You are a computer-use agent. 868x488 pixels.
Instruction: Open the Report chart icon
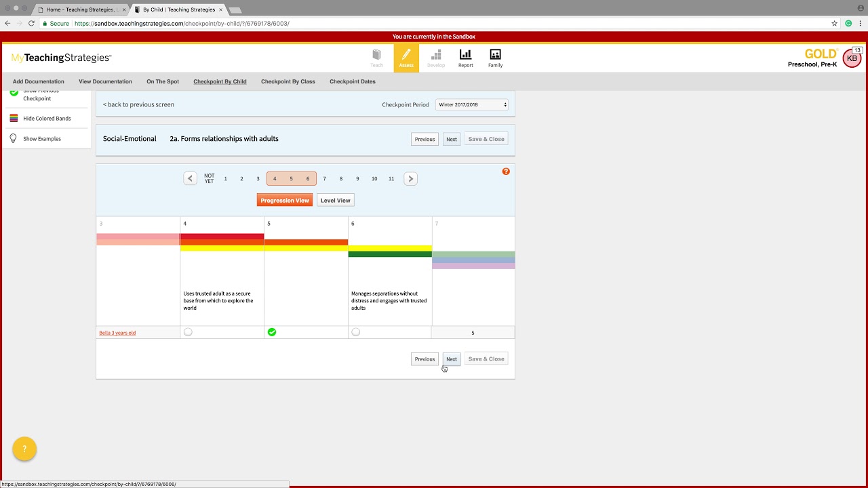tap(465, 58)
